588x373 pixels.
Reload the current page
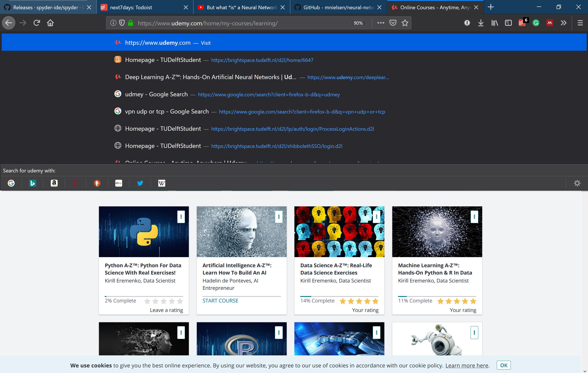[37, 23]
